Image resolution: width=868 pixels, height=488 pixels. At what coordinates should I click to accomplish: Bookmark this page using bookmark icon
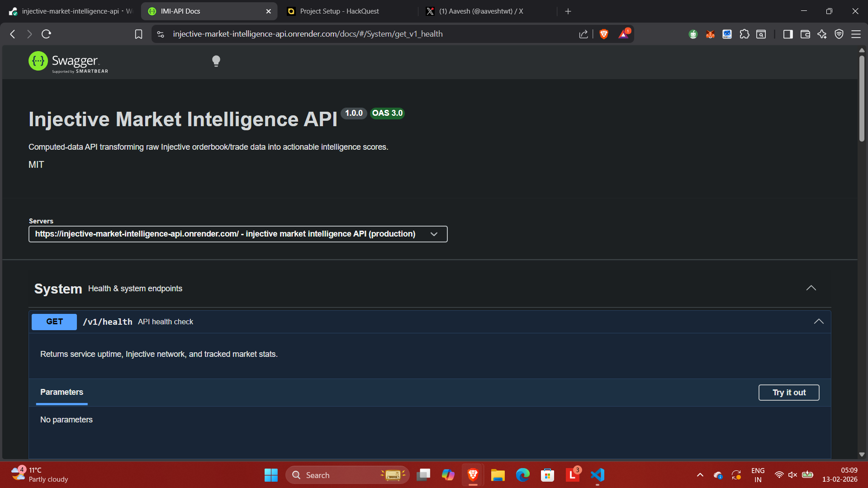(138, 34)
